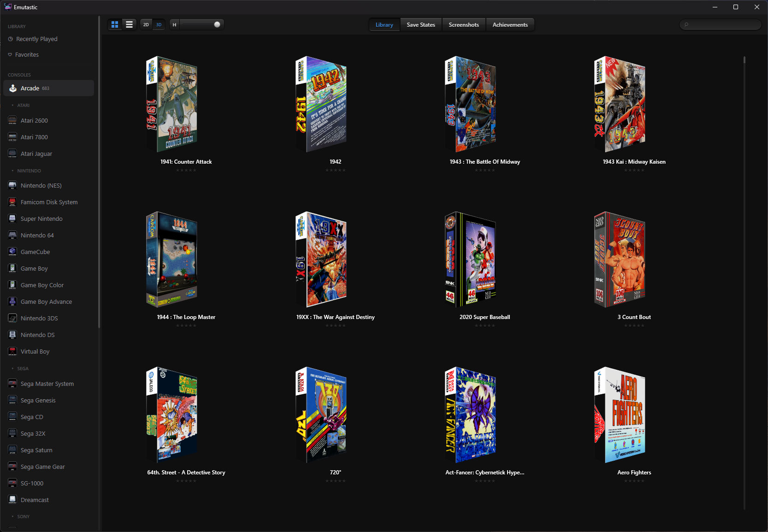
Task: Click 64th. Street - A Detective Story title
Action: point(186,473)
